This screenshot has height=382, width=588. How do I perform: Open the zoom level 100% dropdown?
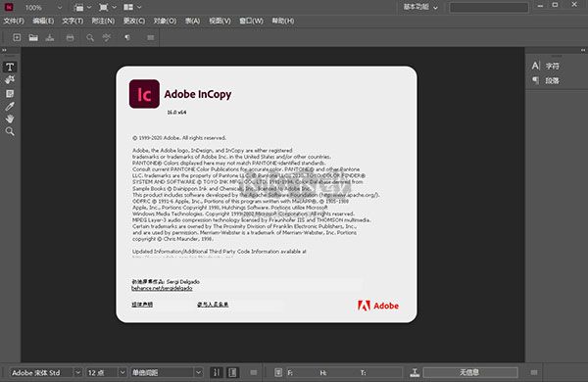60,7
